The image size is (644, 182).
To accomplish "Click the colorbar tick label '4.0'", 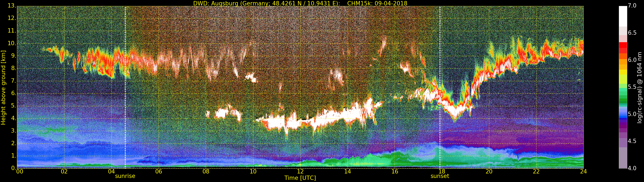I will 632,168.
